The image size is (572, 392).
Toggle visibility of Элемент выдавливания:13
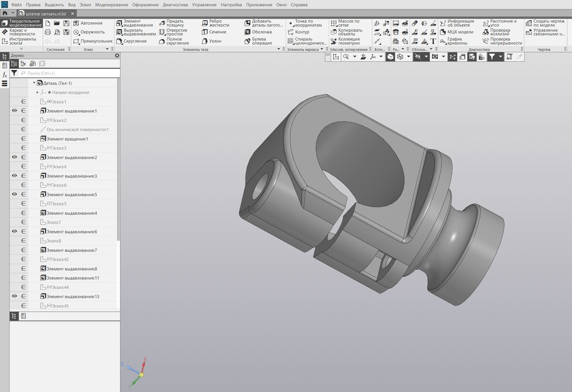pyautogui.click(x=14, y=296)
